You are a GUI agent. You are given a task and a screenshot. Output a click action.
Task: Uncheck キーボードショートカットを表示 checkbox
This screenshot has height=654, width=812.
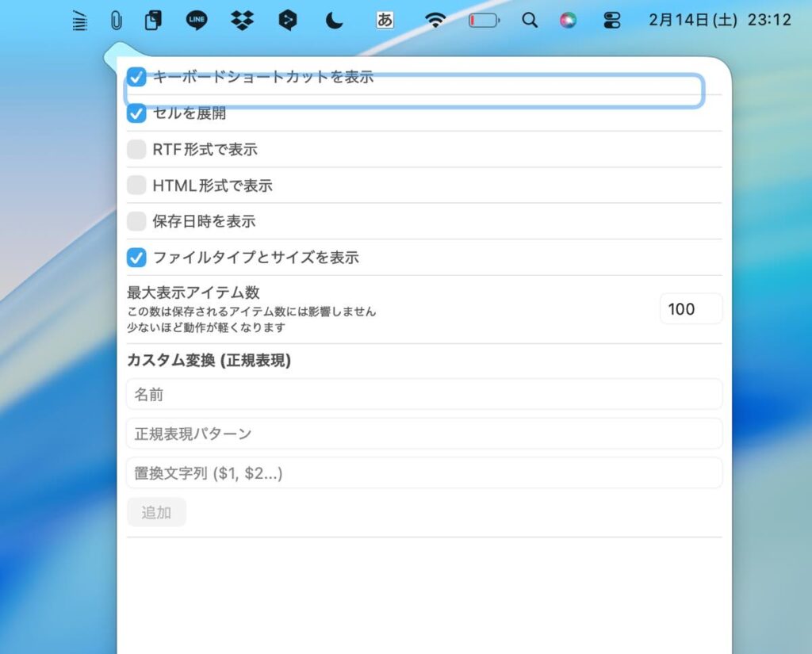pyautogui.click(x=137, y=77)
